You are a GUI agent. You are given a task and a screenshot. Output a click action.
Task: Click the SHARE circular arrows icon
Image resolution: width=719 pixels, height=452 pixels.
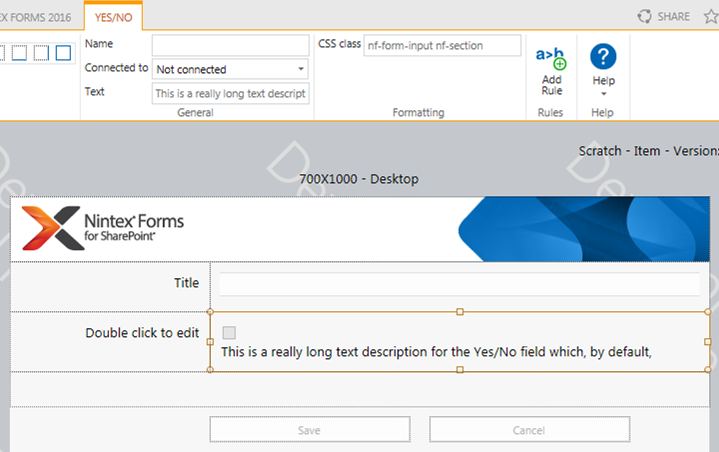pyautogui.click(x=644, y=17)
